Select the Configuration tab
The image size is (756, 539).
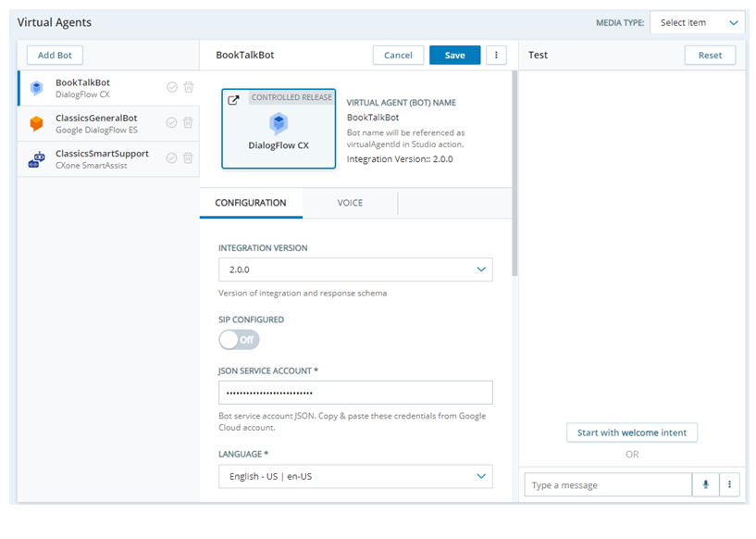tap(251, 203)
